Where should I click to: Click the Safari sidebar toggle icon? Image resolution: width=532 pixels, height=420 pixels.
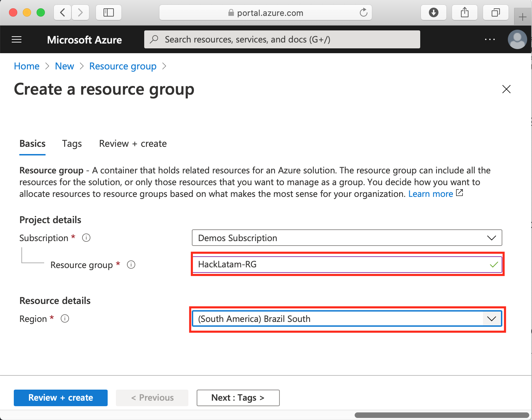click(108, 12)
